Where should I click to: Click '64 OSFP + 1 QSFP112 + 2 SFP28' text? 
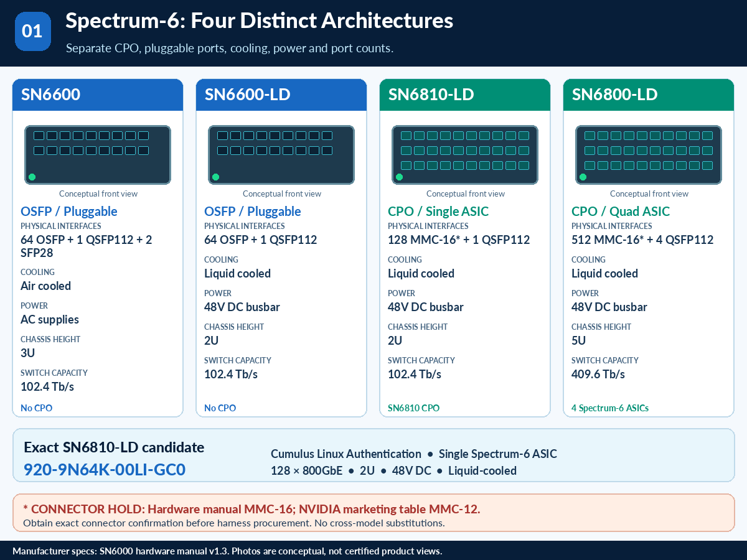[87, 246]
